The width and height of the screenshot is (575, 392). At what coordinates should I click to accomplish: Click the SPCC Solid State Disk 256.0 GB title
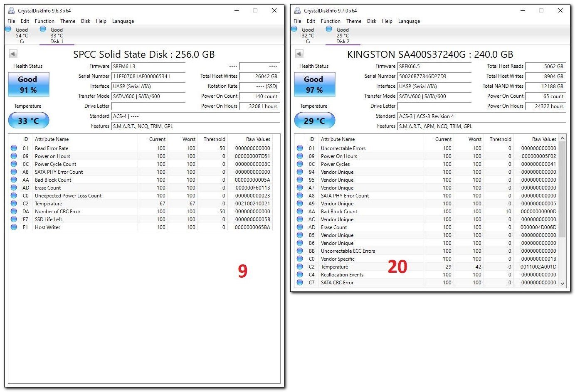(x=144, y=54)
